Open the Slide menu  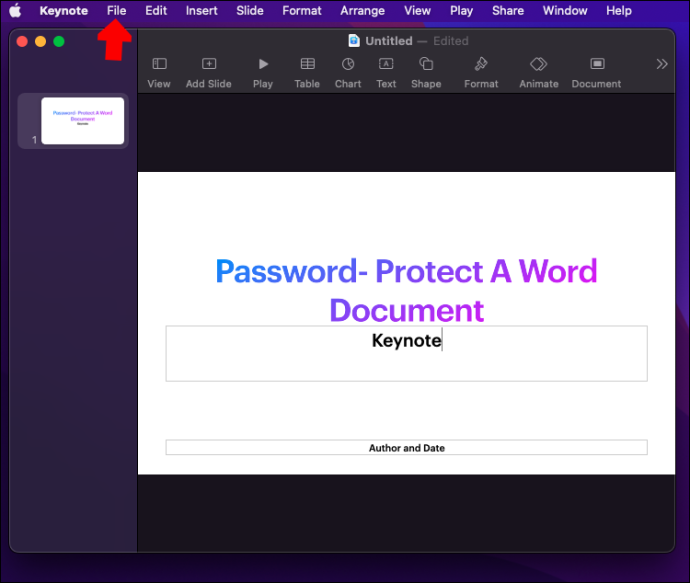pyautogui.click(x=250, y=11)
